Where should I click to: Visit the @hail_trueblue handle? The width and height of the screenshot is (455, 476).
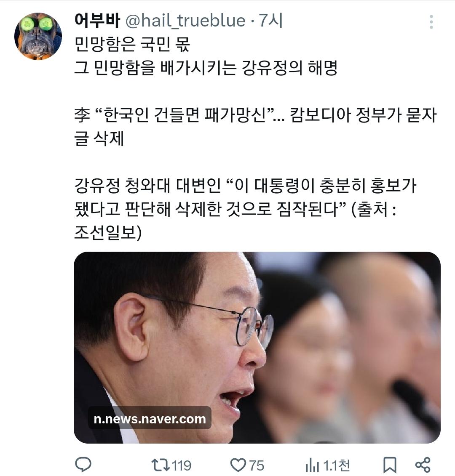(x=185, y=21)
